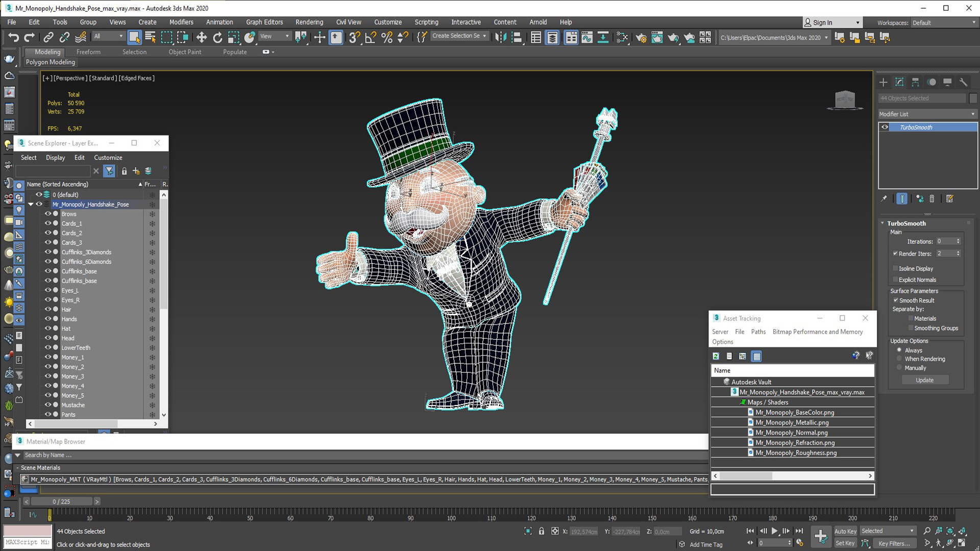Open the Modifiers menu

coord(181,22)
